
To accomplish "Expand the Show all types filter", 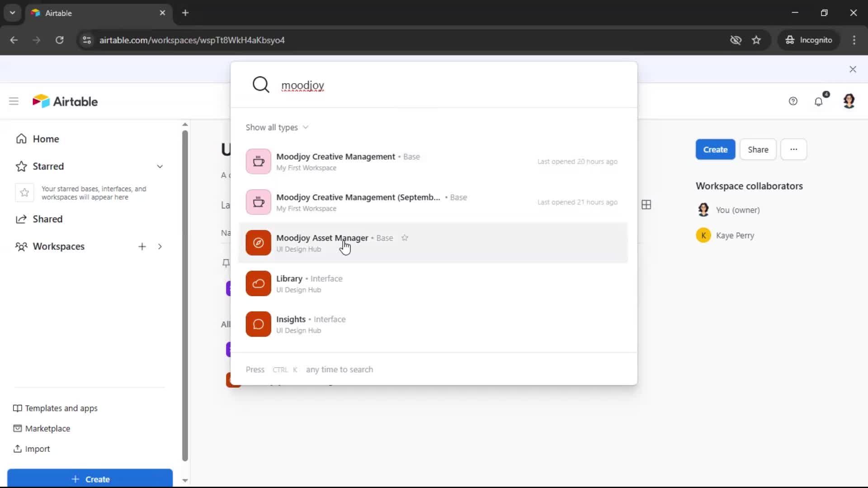I will (277, 127).
